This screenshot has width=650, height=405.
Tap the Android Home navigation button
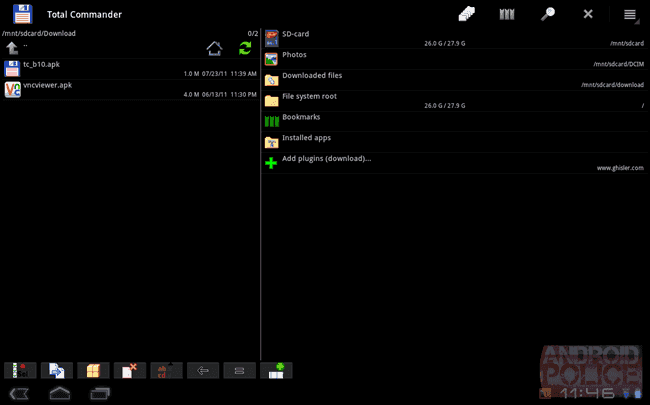click(x=60, y=393)
